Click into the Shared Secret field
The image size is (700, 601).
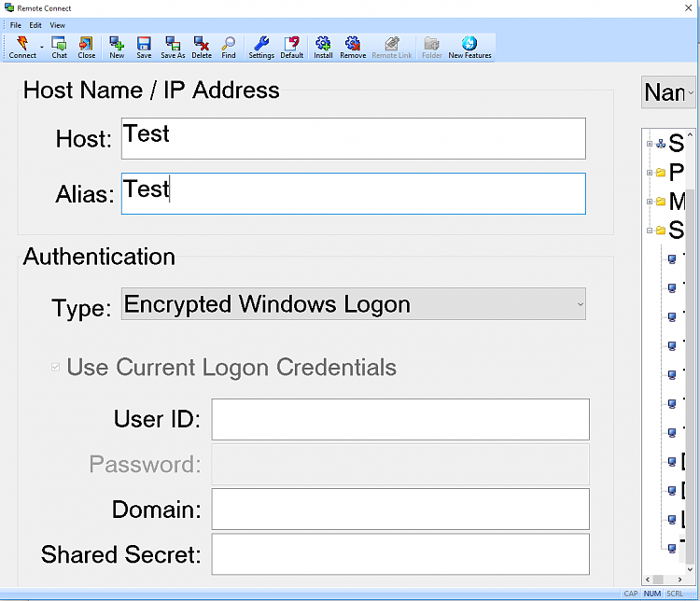(400, 554)
